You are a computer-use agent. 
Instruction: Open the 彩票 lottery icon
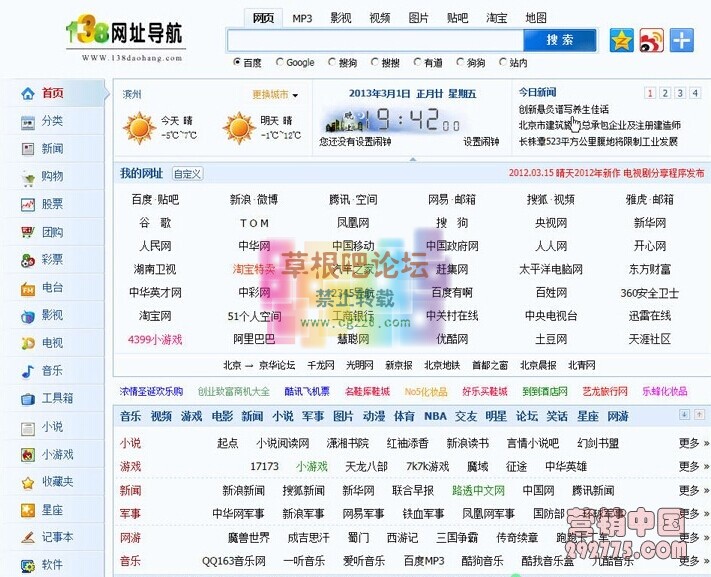(x=28, y=260)
